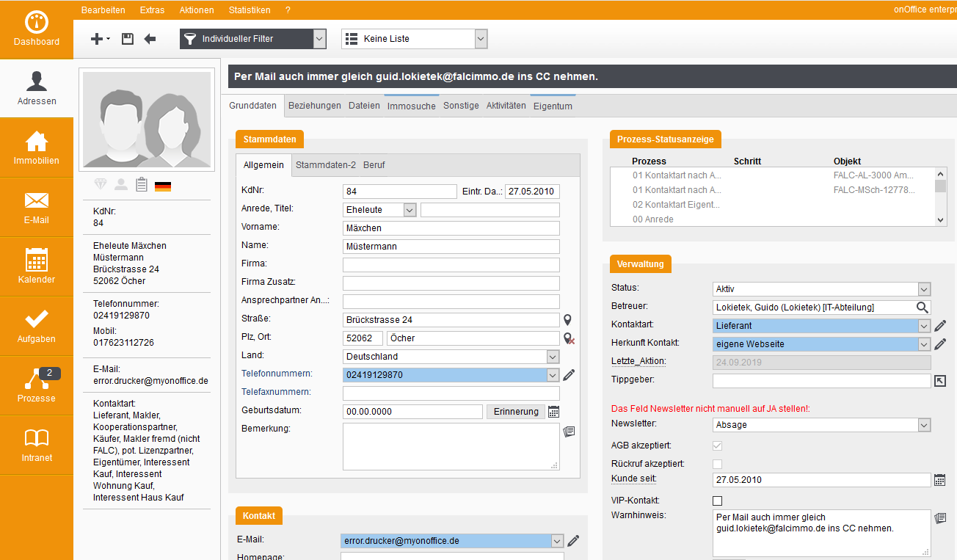The width and height of the screenshot is (957, 560).
Task: Click the Erinnerung button
Action: [x=516, y=412]
